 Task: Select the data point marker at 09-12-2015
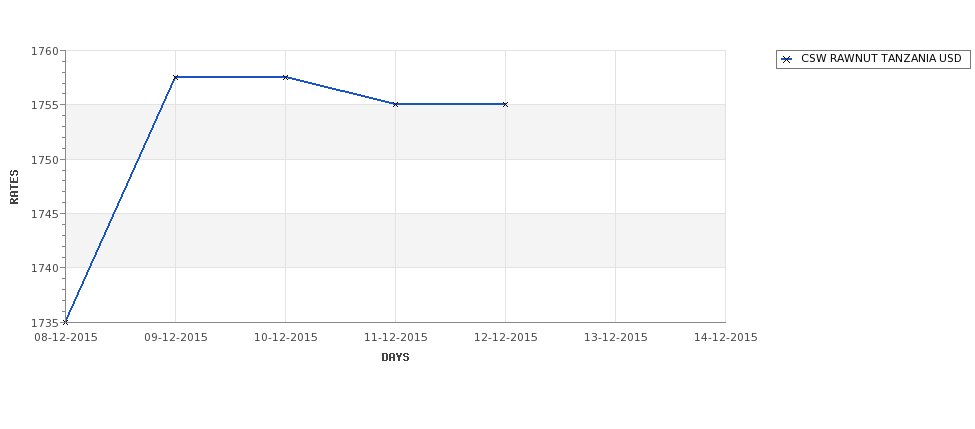click(175, 77)
